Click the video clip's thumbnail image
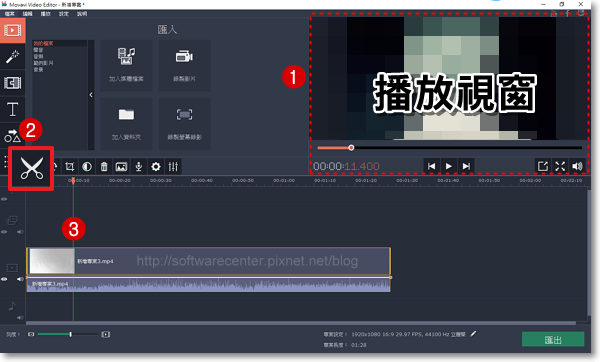 pyautogui.click(x=52, y=261)
